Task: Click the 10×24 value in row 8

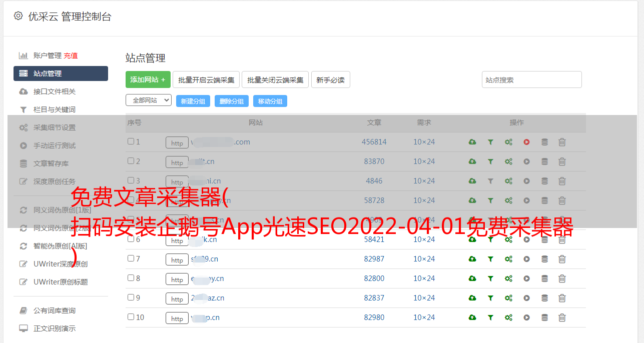Action: tap(424, 278)
